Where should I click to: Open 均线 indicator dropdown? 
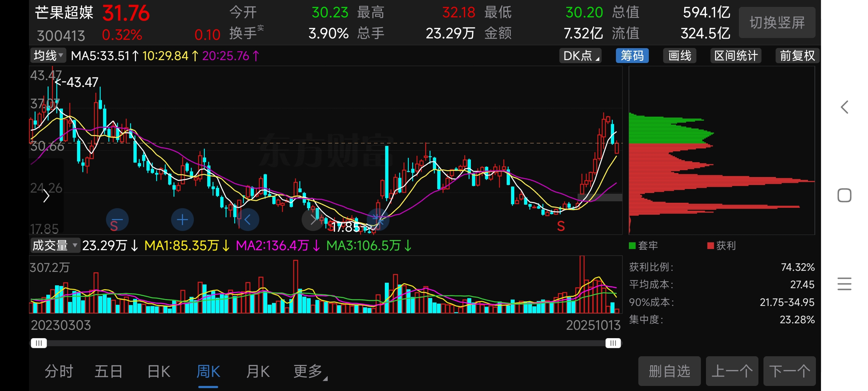coord(48,55)
